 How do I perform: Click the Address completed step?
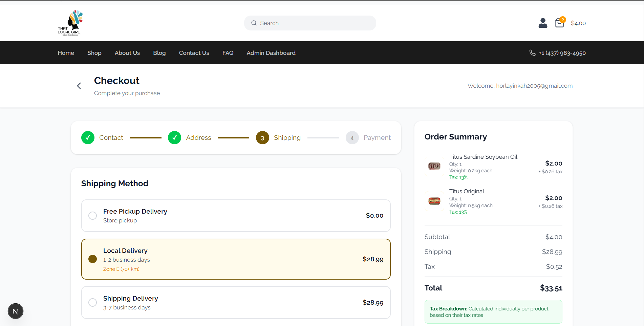[174, 137]
